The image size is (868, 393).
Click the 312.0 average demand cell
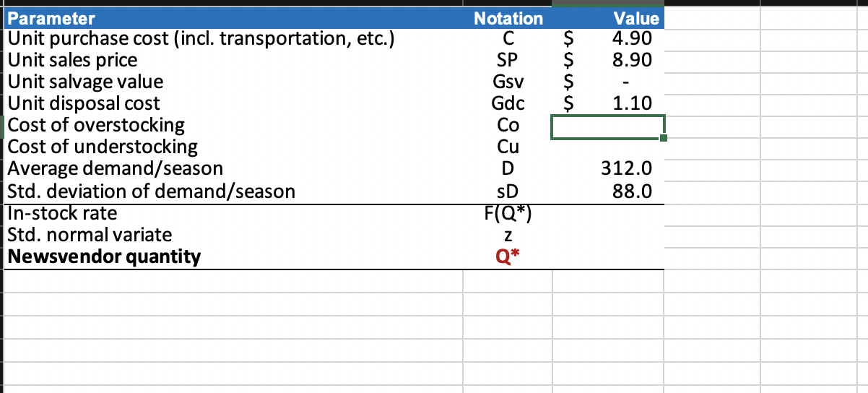pos(607,169)
